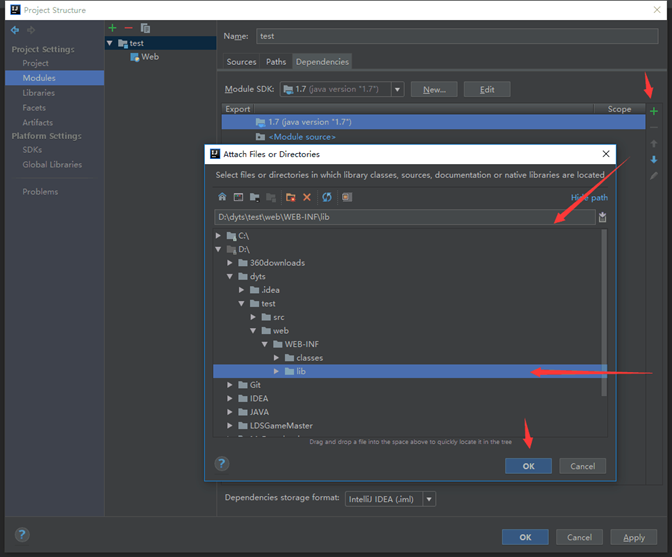This screenshot has width=672, height=557.
Task: Expand the lib folder
Action: pyautogui.click(x=276, y=371)
